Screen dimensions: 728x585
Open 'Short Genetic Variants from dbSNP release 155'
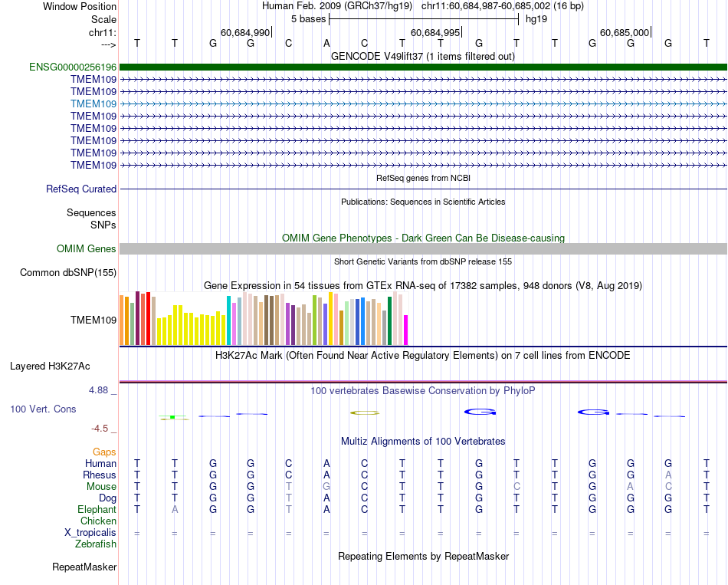423,261
